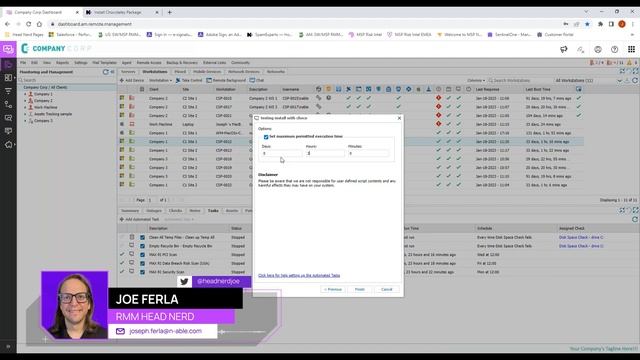
Task: Click the Cancel button in dialog
Action: [x=387, y=289]
